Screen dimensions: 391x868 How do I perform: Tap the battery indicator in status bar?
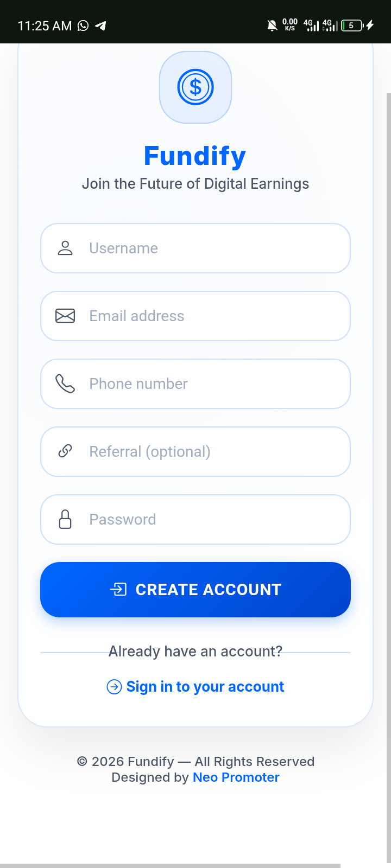[352, 25]
